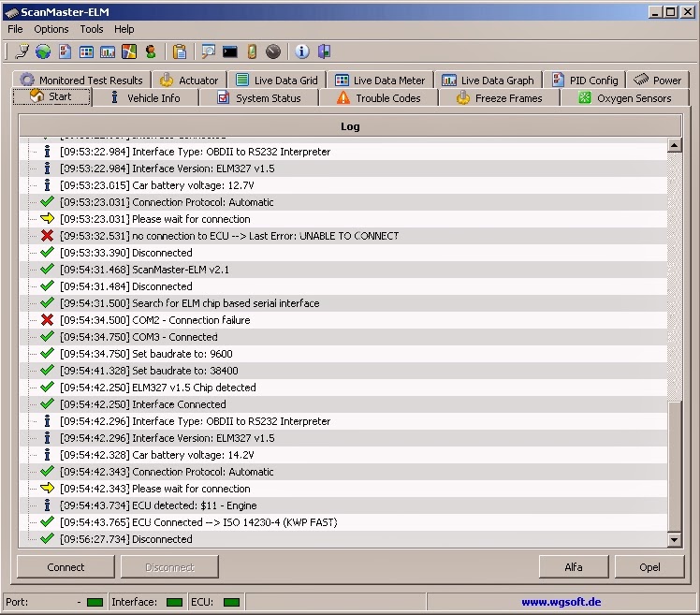Open the Tools menu
This screenshot has width=700, height=615.
(x=92, y=29)
